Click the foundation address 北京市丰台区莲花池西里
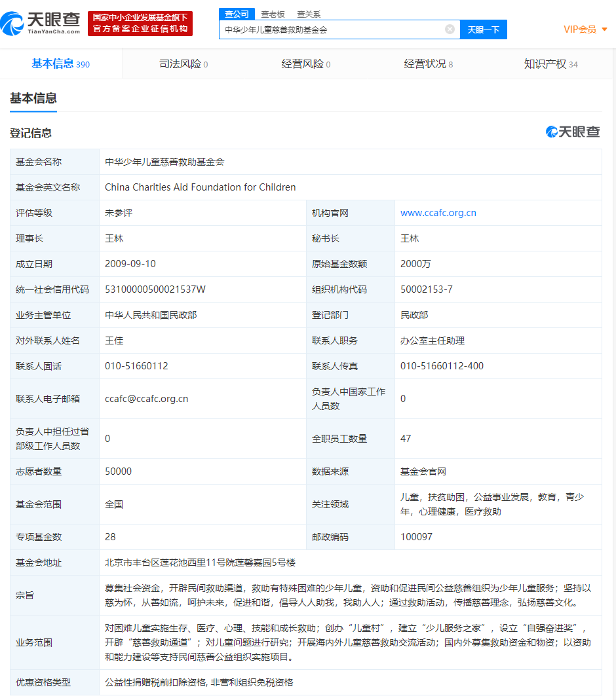The height and width of the screenshot is (700, 616). (x=200, y=562)
